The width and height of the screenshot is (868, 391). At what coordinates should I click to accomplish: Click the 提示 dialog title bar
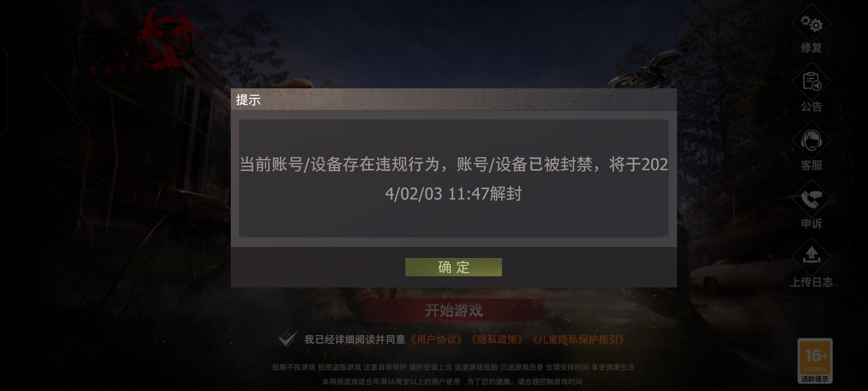[x=454, y=99]
